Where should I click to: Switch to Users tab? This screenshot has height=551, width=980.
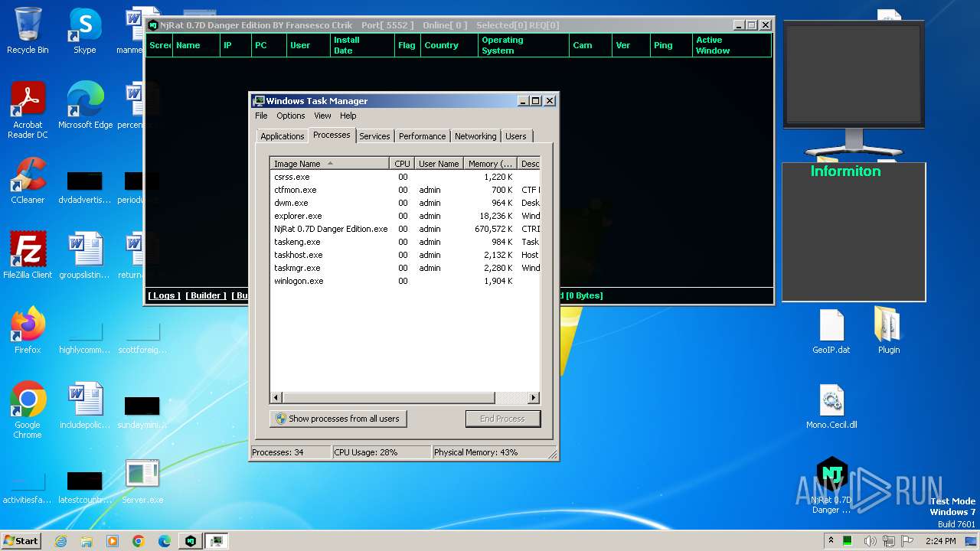click(x=516, y=136)
